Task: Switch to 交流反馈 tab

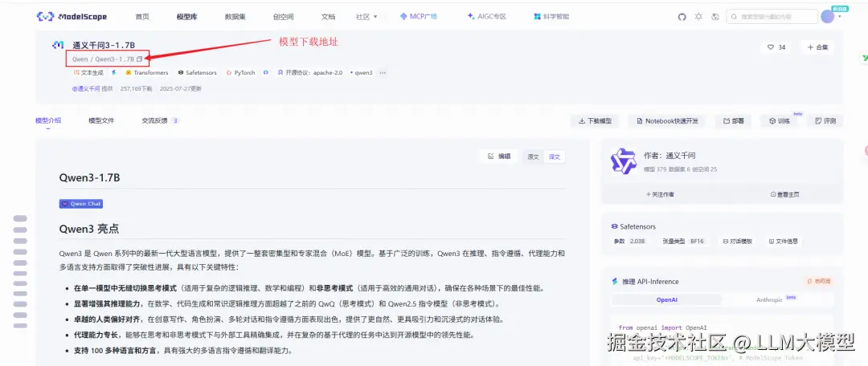Action: click(x=160, y=120)
